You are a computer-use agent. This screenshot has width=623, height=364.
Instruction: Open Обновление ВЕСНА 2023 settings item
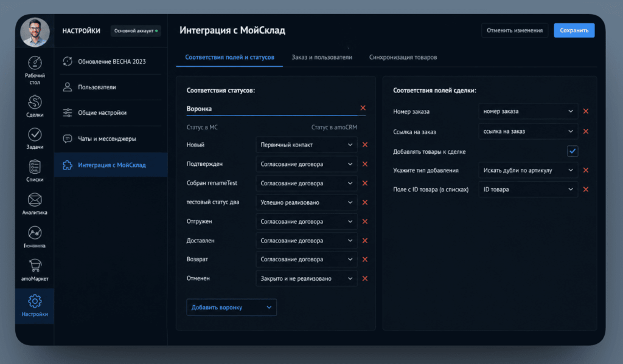(111, 61)
